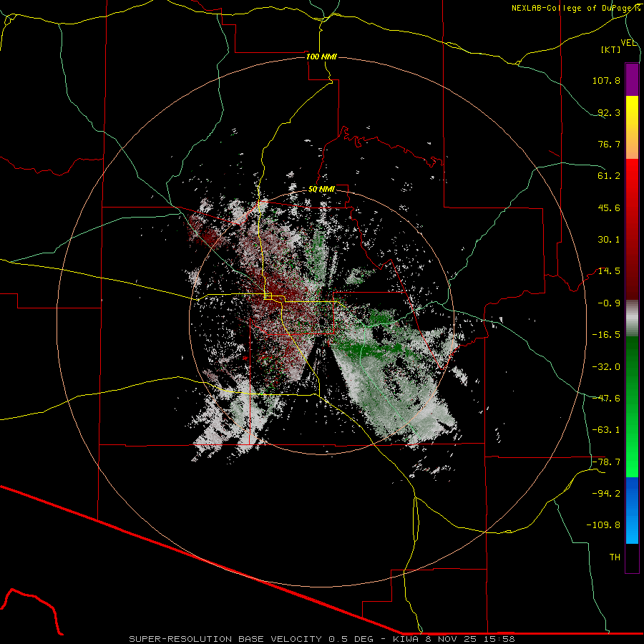The width and height of the screenshot is (644, 644).
Task: Click the 92.3 value on the velocity scale
Action: click(x=609, y=112)
